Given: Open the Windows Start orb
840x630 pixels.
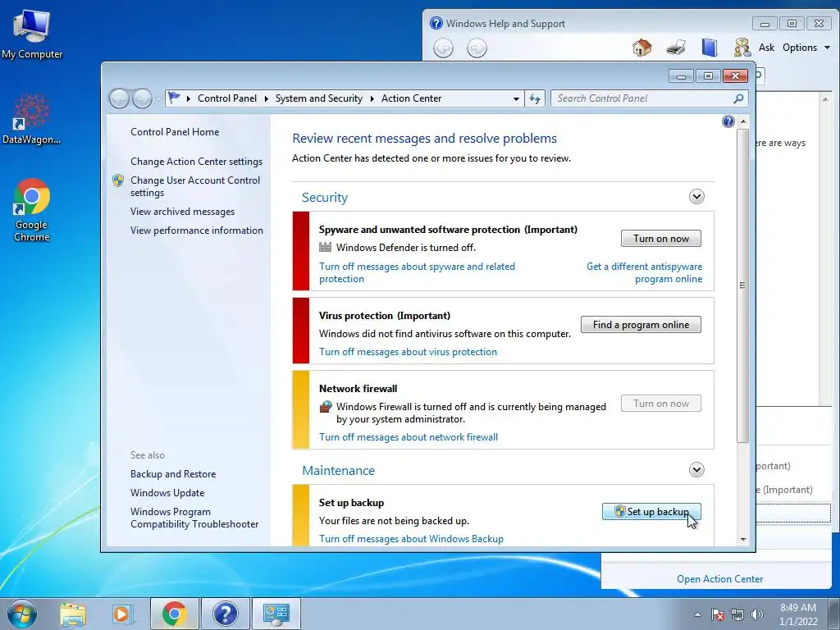Looking at the screenshot, I should (x=22, y=614).
